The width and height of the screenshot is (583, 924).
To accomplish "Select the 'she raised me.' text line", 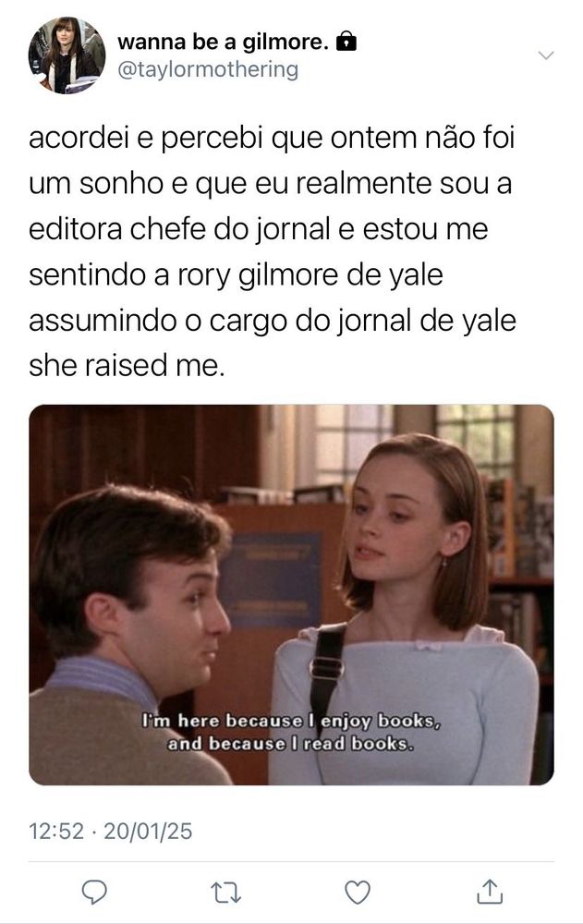I will point(127,365).
